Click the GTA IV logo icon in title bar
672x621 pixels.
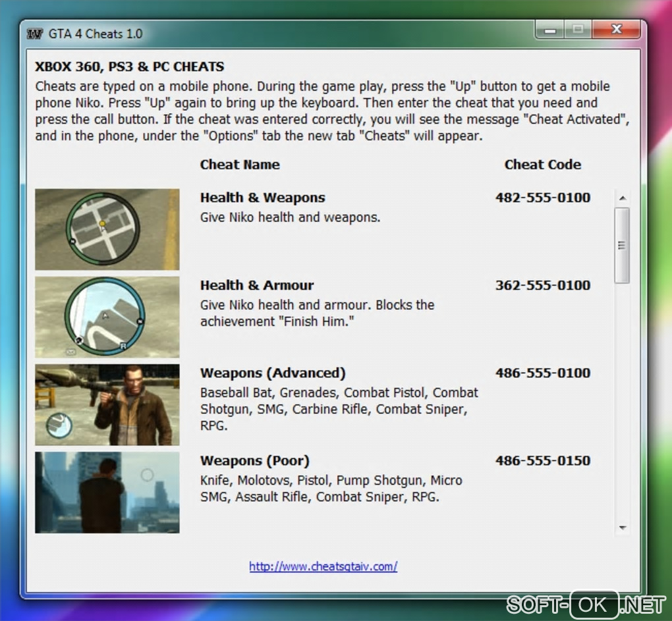(35, 34)
